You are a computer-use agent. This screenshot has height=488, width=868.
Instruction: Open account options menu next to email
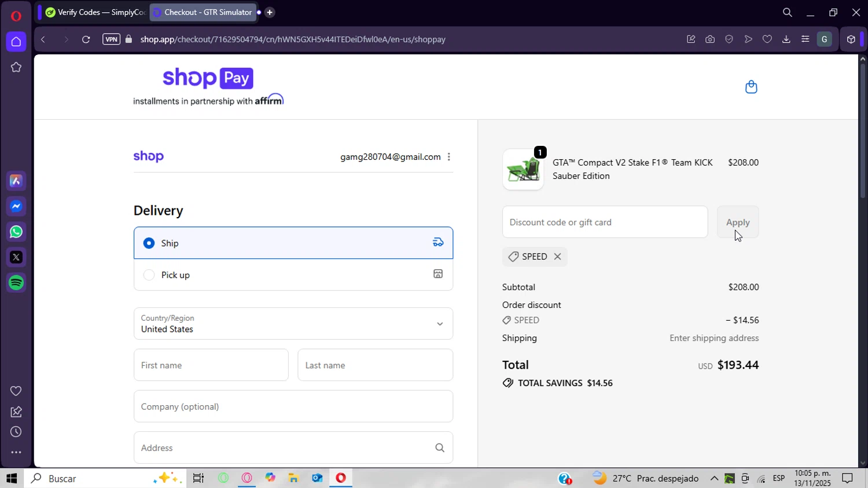tap(449, 157)
